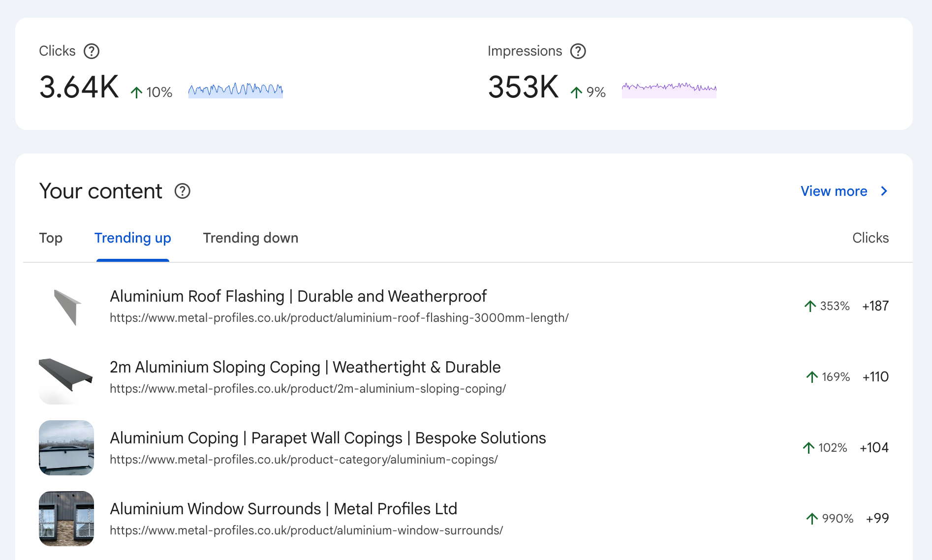Open Aluminium Coping Parapet Wall Copings title
The height and width of the screenshot is (560, 932).
pos(328,438)
